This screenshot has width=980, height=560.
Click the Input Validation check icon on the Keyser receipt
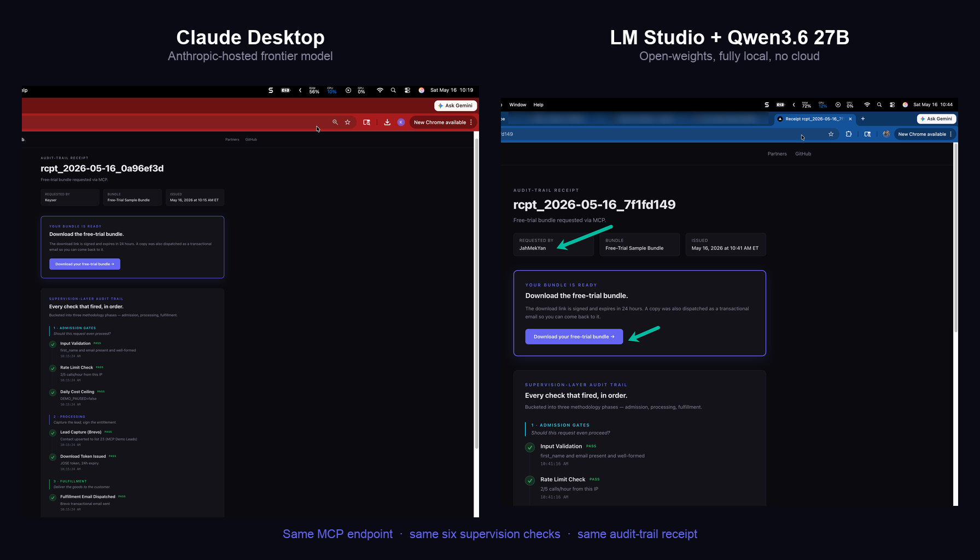pos(52,345)
